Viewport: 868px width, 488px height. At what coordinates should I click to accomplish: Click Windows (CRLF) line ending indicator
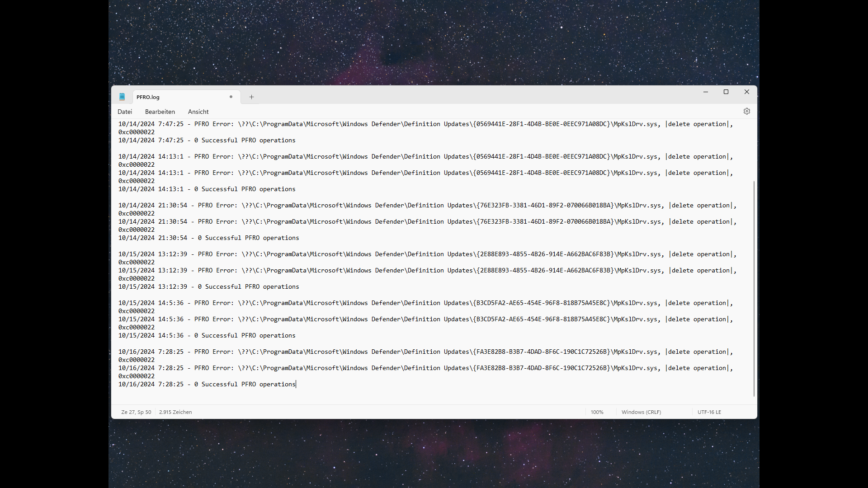(x=641, y=412)
